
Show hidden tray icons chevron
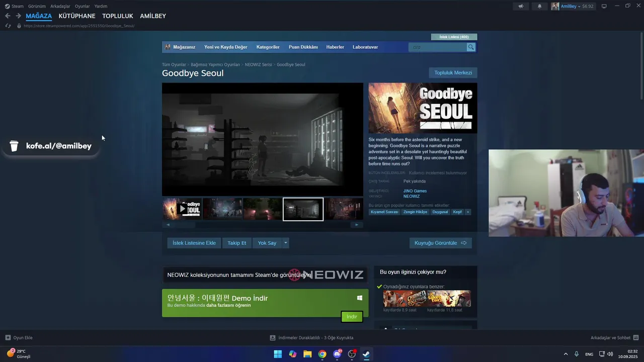566,354
